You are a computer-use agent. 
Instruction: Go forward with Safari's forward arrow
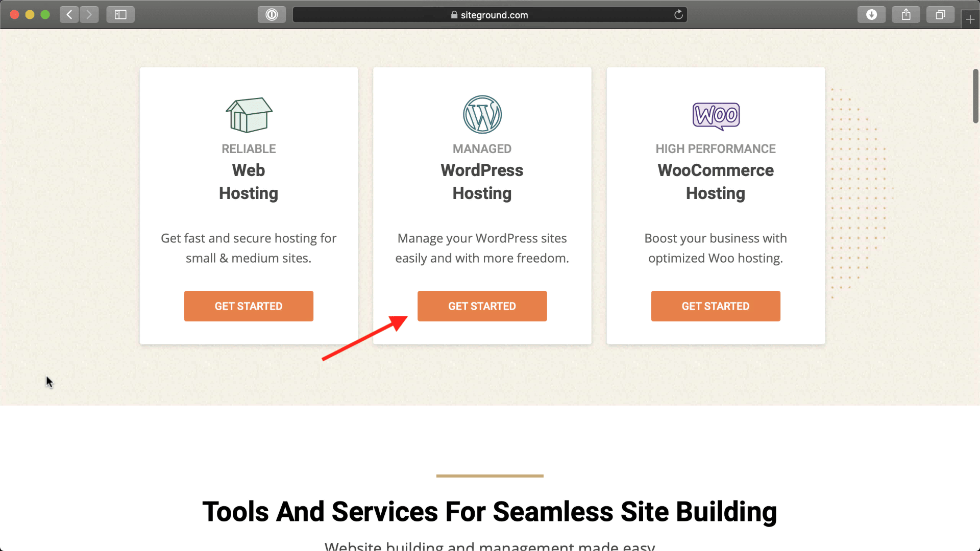pos(89,14)
